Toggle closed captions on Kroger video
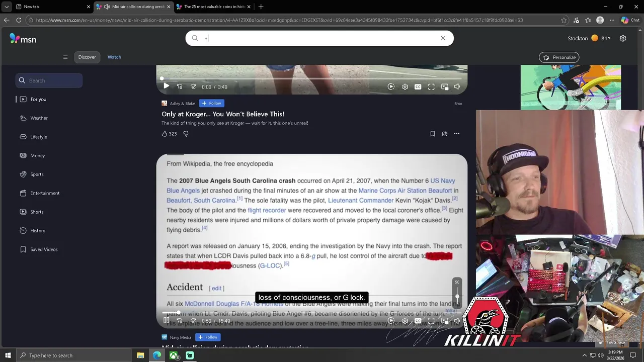 [418, 86]
